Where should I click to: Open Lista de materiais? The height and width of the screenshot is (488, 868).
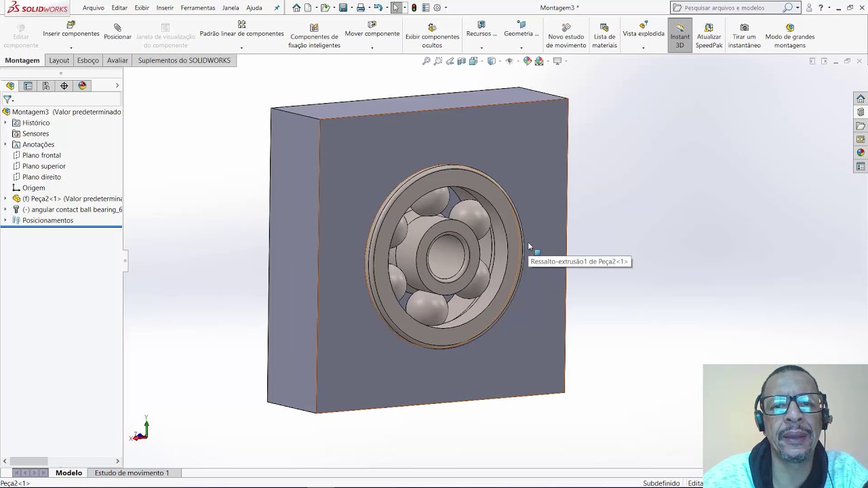pyautogui.click(x=604, y=36)
